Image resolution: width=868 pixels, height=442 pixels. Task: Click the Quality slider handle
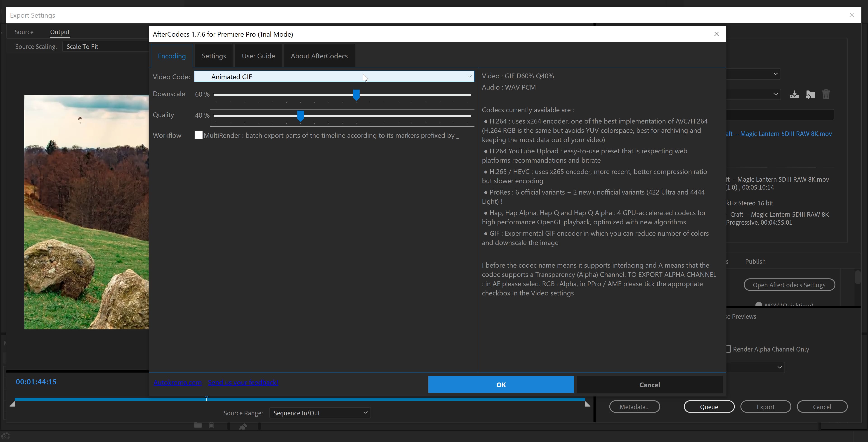(x=300, y=116)
